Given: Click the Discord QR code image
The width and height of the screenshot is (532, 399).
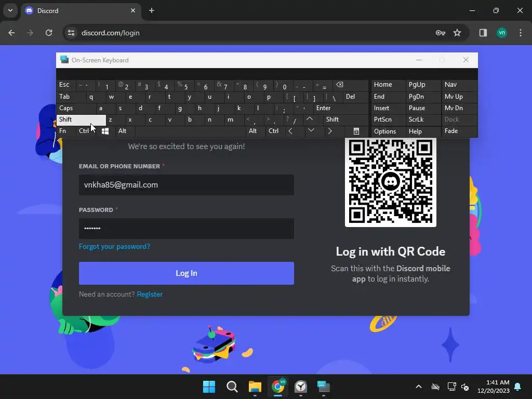Looking at the screenshot, I should click(391, 181).
